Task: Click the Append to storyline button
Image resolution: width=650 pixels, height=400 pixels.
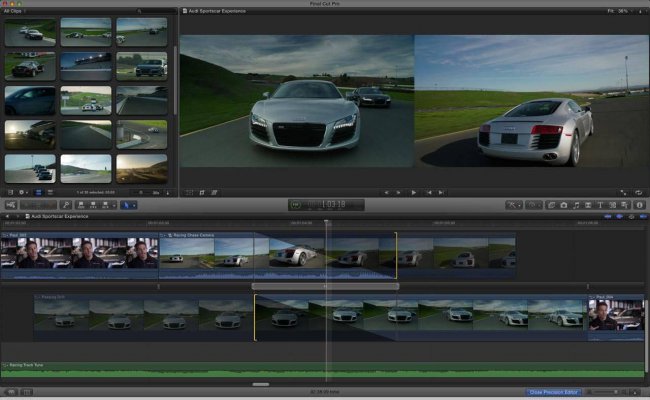Action: [x=105, y=205]
